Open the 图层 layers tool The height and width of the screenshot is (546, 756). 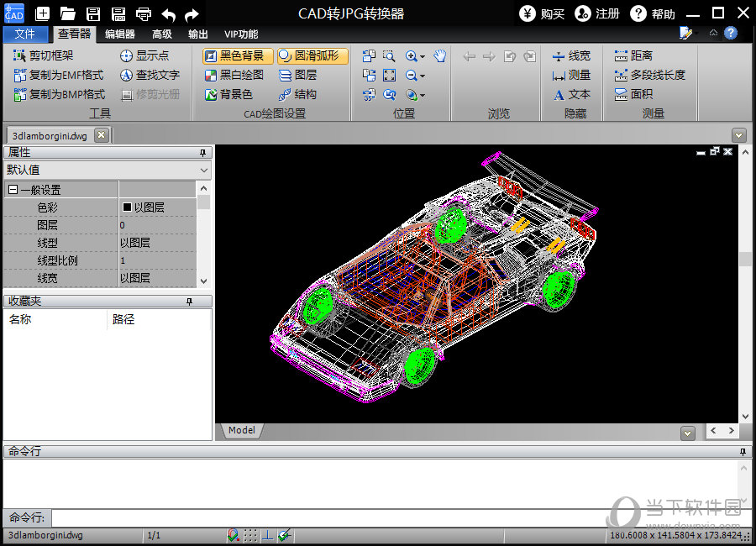(x=297, y=75)
